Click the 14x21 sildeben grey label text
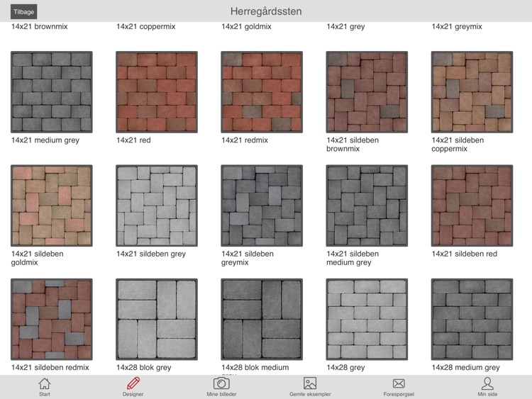The height and width of the screenshot is (399, 532). pyautogui.click(x=151, y=254)
